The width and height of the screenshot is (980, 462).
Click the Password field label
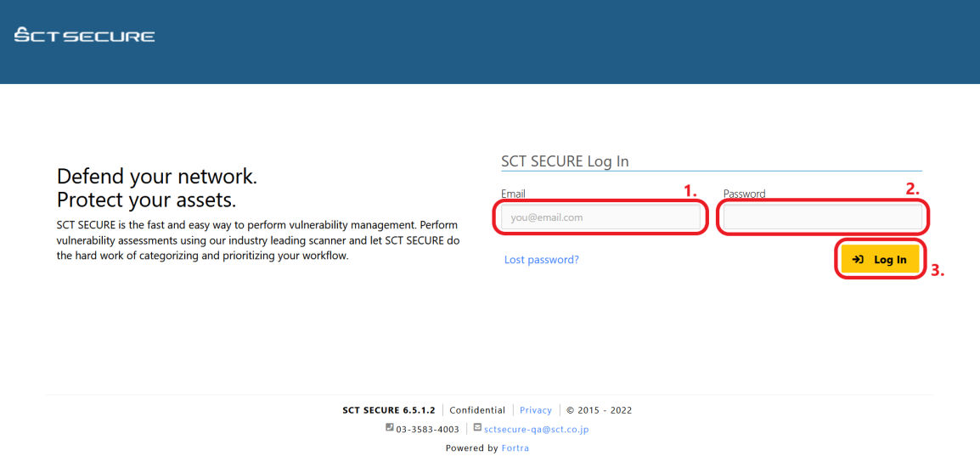coord(745,194)
